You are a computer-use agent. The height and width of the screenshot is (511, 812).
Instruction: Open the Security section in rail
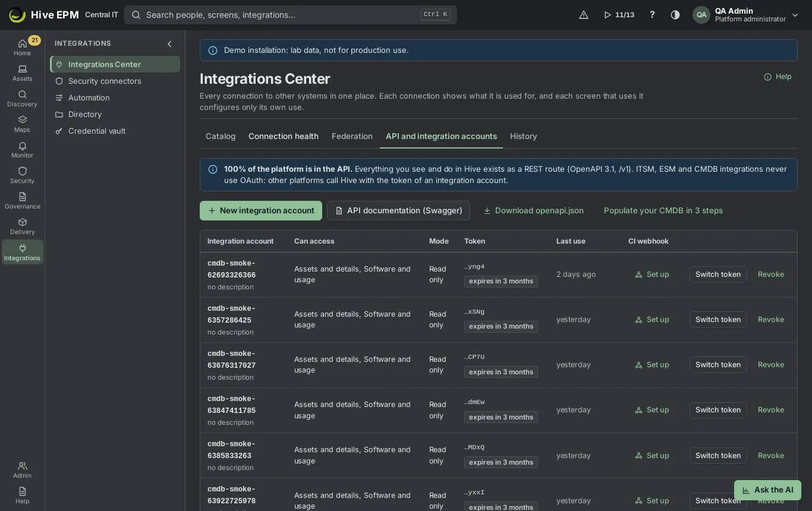coord(22,175)
